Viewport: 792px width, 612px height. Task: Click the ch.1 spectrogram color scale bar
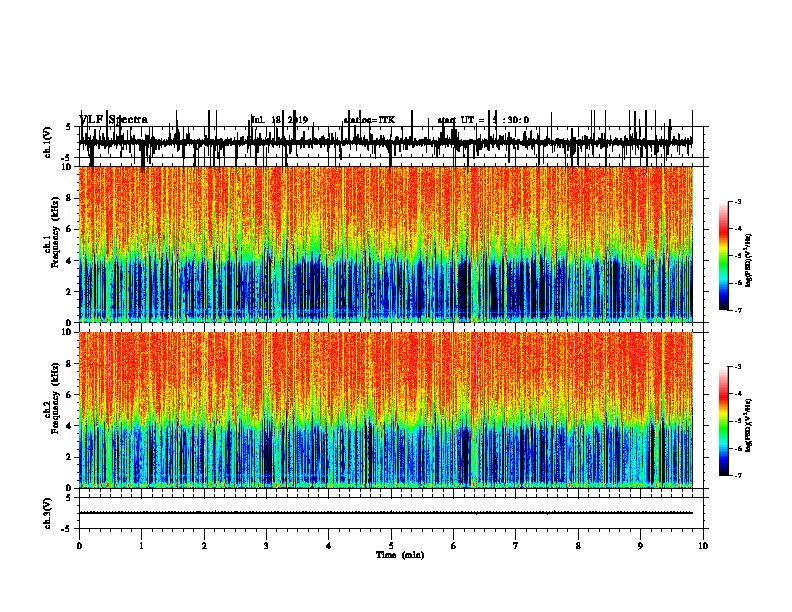[723, 256]
